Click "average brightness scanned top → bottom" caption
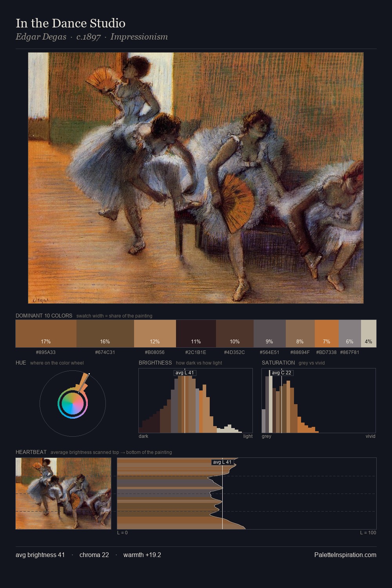This screenshot has width=392, height=588. [x=111, y=452]
